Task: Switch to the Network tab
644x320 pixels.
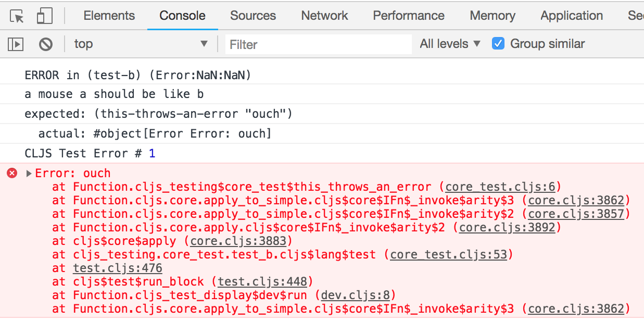Action: coord(324,16)
